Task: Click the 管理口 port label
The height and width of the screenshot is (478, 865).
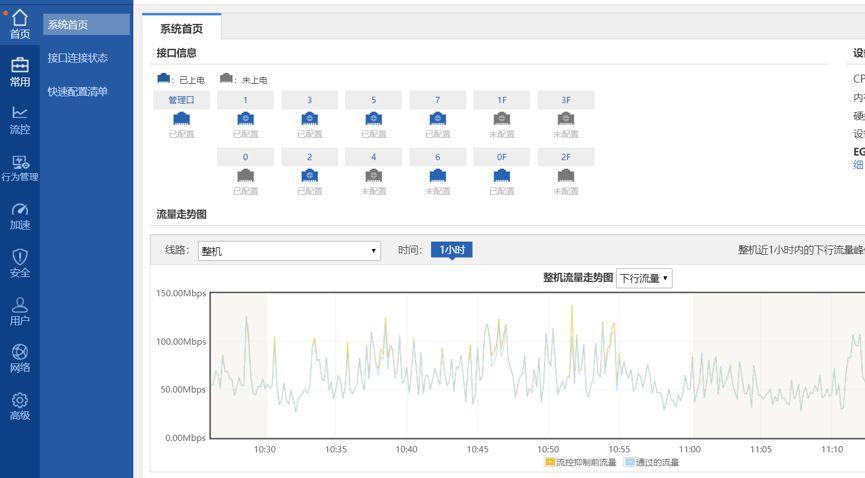Action: (x=181, y=100)
